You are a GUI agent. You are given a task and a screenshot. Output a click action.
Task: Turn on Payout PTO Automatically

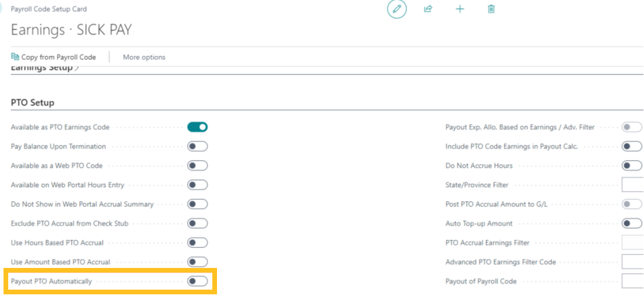pos(197,281)
